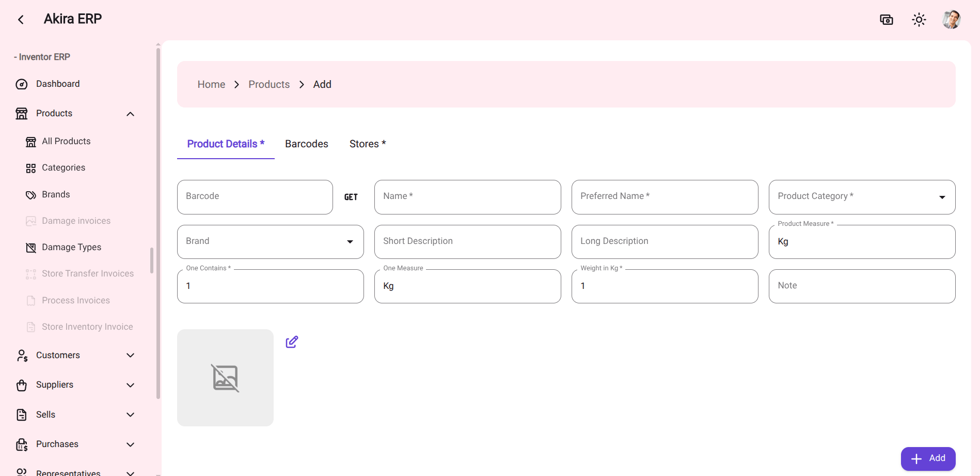Click the One Measure field

pos(467,286)
